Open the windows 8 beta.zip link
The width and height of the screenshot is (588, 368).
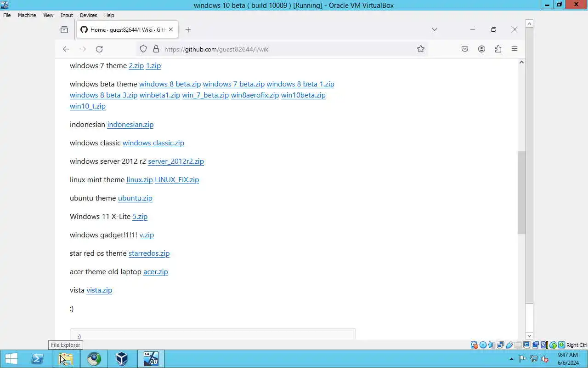pos(170,84)
